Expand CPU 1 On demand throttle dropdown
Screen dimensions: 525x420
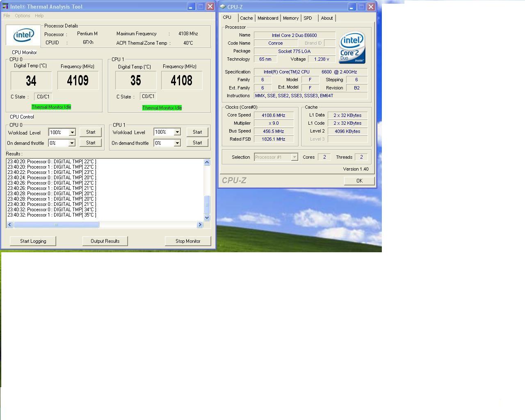click(177, 143)
